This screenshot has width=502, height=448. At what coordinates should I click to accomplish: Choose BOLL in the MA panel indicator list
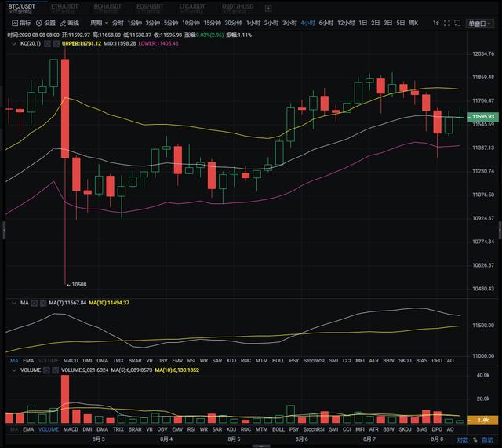[x=278, y=361]
